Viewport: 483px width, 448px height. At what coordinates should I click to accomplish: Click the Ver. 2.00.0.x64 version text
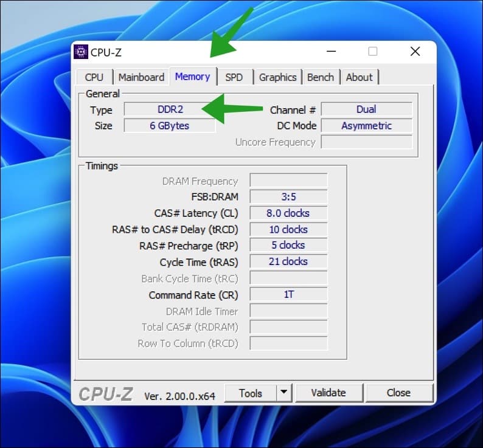(179, 396)
